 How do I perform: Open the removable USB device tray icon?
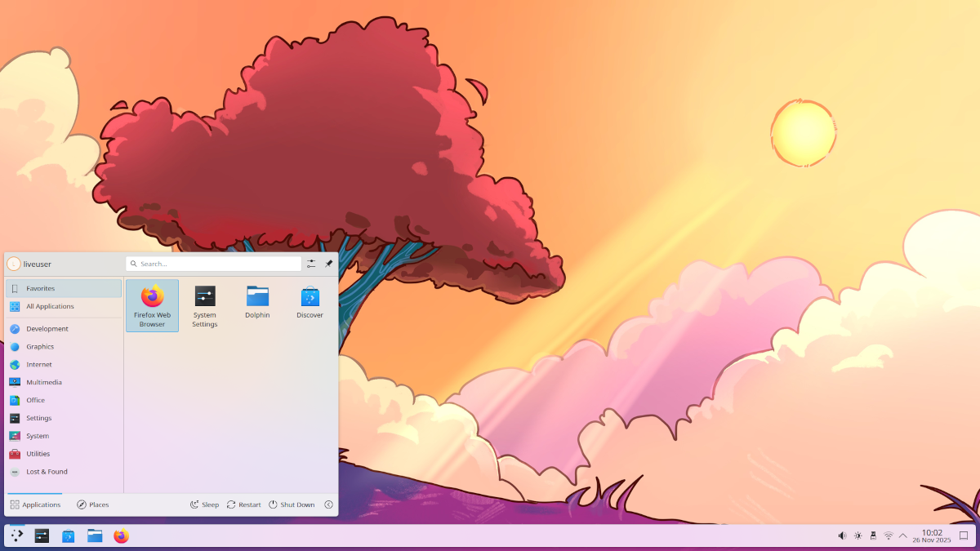[x=873, y=536]
